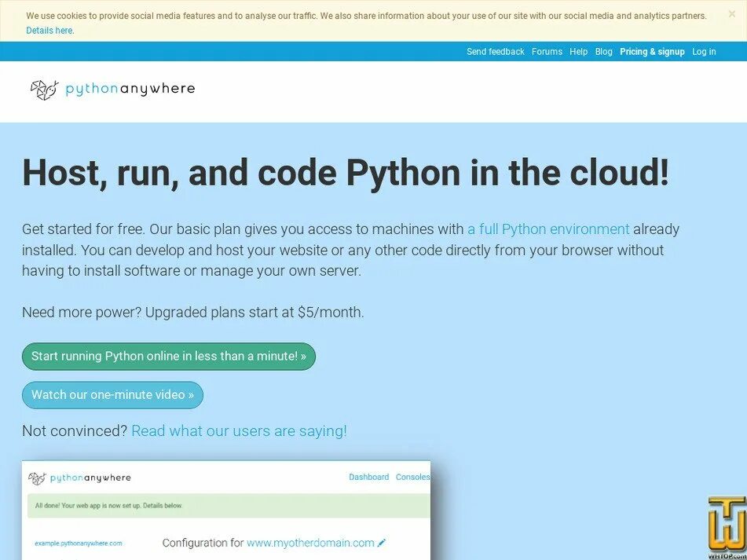
Task: Click the PythonAnywhere snake logo icon
Action: [44, 90]
